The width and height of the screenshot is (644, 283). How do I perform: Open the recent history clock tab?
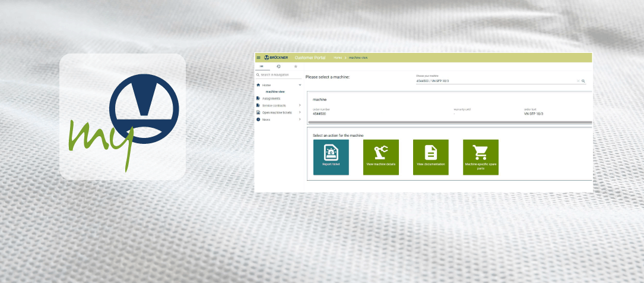pyautogui.click(x=279, y=67)
